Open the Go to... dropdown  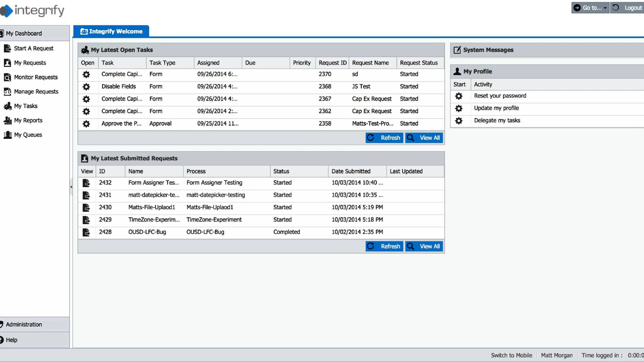(590, 8)
